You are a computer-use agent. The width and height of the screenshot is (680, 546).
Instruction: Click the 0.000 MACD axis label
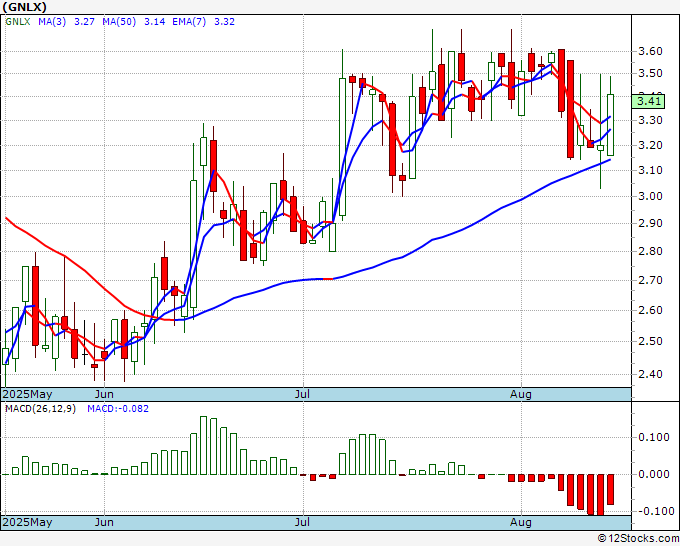(654, 474)
